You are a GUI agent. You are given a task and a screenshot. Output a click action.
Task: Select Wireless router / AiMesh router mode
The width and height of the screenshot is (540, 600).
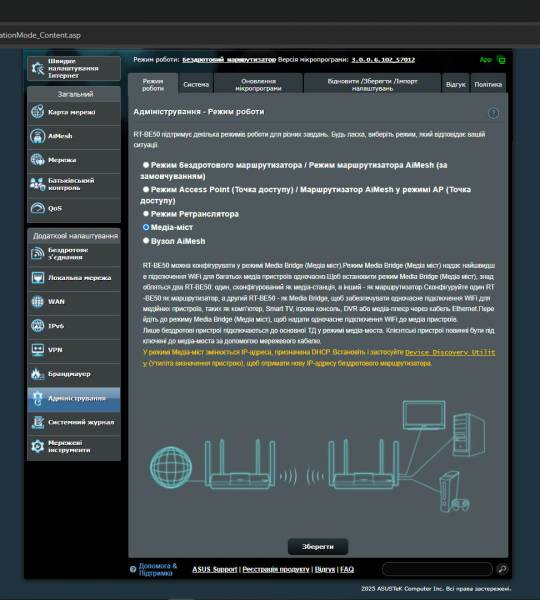[146, 165]
